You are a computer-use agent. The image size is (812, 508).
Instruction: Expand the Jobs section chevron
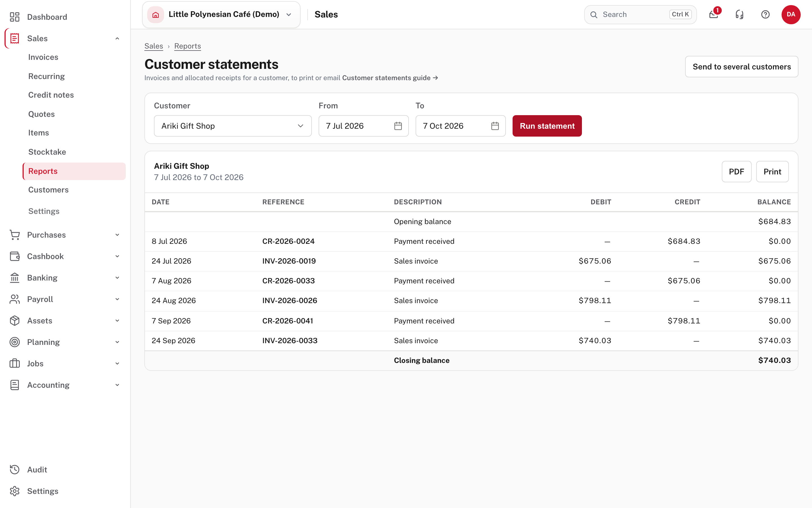point(117,364)
